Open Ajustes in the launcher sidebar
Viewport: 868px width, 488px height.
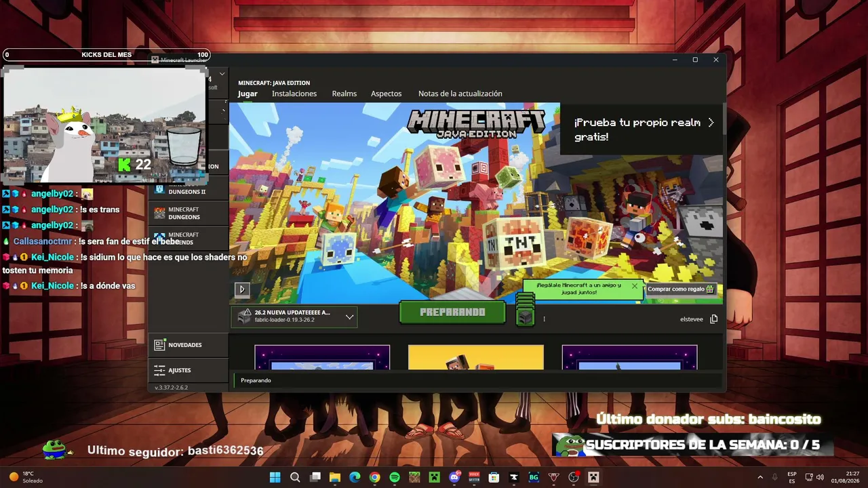(x=189, y=370)
